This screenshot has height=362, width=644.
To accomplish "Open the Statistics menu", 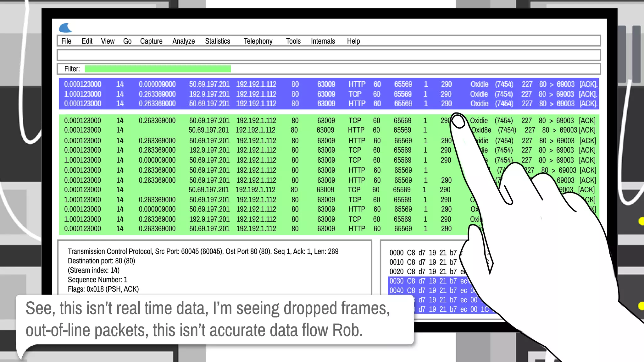I will [218, 41].
